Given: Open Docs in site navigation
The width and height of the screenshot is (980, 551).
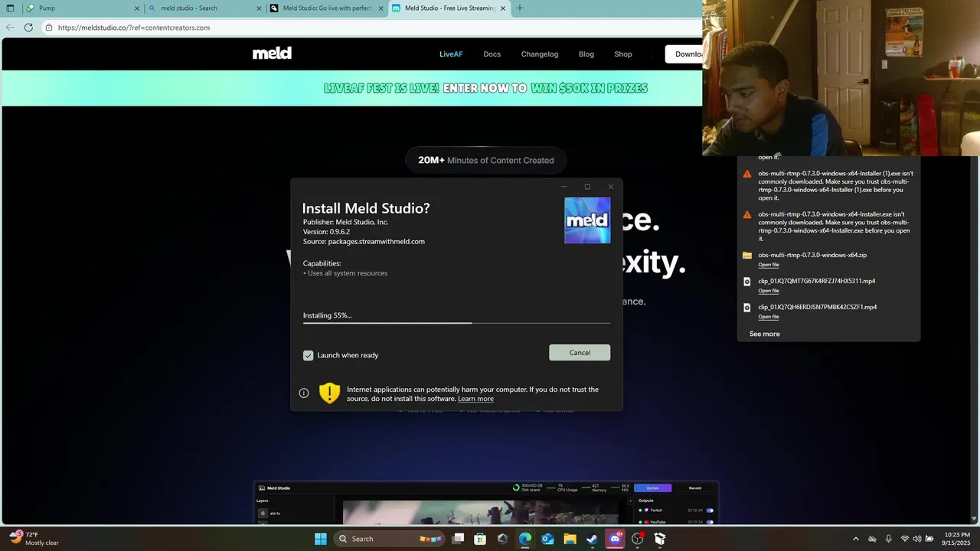Looking at the screenshot, I should coord(492,54).
